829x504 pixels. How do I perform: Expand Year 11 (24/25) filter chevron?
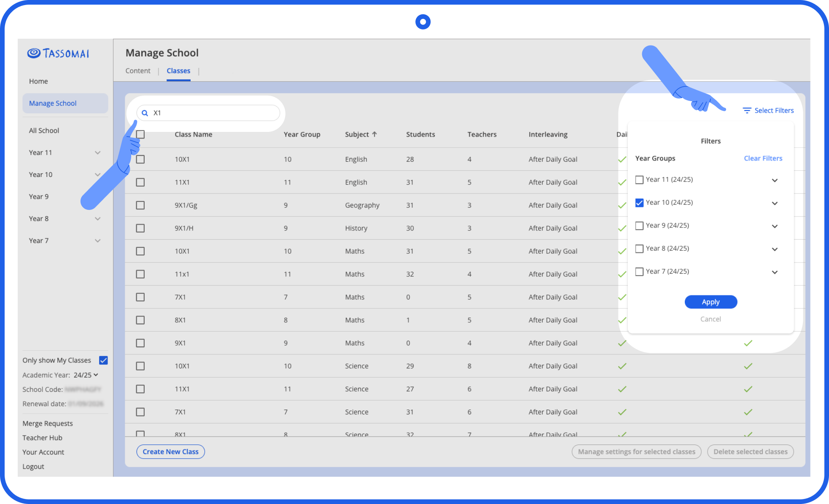click(x=775, y=180)
